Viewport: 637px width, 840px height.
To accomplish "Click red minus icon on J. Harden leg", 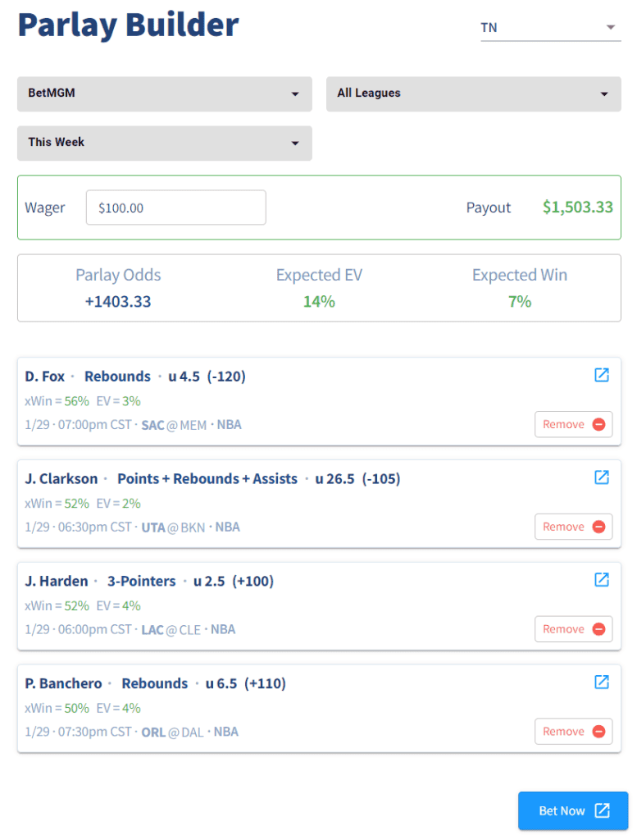I will (x=598, y=629).
